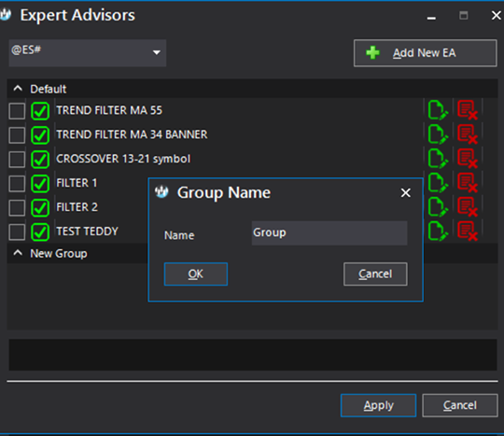Select the empty checkbox beside CROSSOVER 13-21 symbol
The image size is (504, 436).
17,160
